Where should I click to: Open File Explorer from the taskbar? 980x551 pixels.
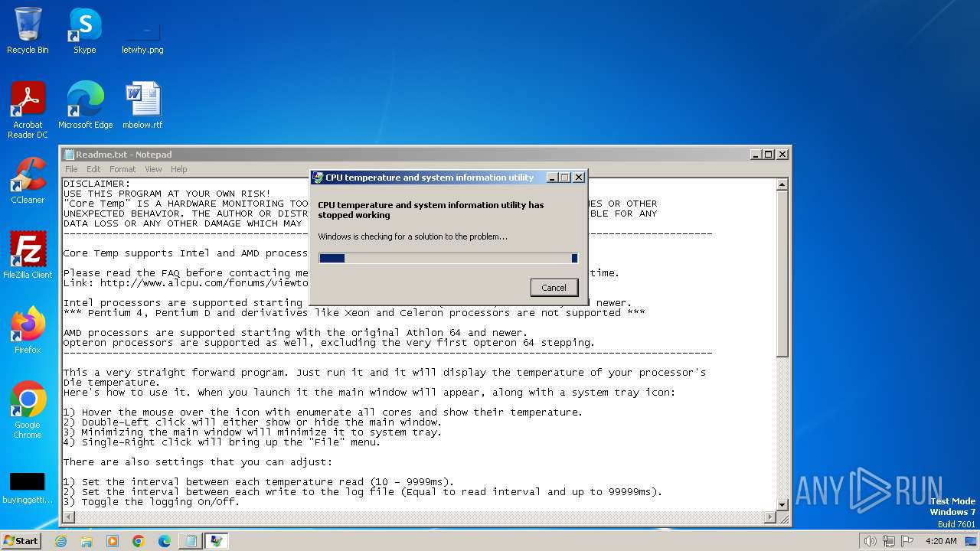pos(87,541)
